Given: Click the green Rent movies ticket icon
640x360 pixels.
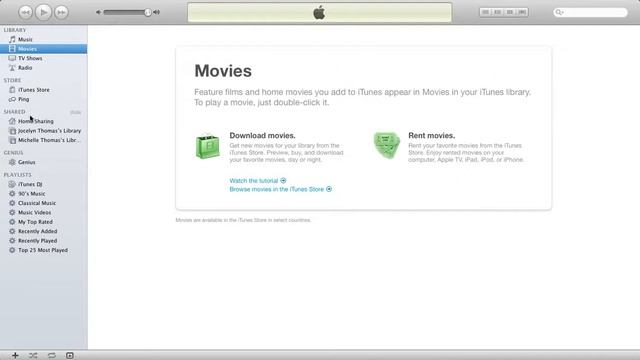Looking at the screenshot, I should (x=386, y=145).
